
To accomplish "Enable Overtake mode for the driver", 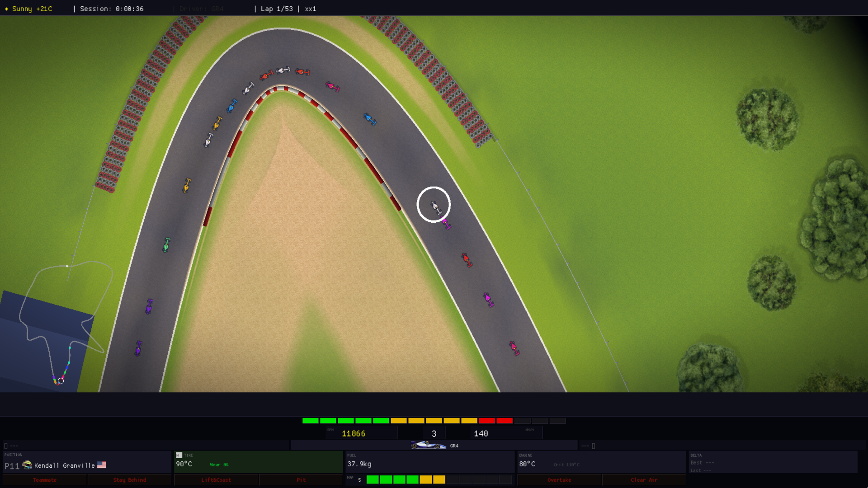I will click(x=559, y=480).
